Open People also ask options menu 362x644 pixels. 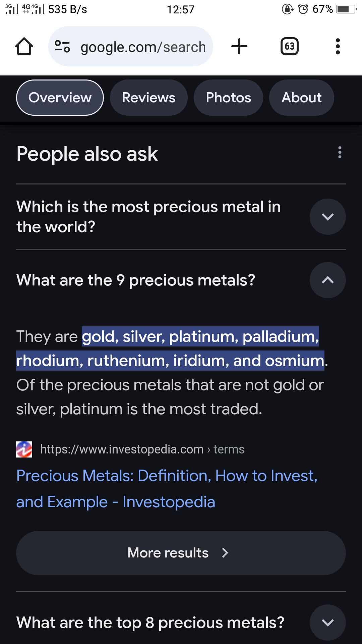340,152
